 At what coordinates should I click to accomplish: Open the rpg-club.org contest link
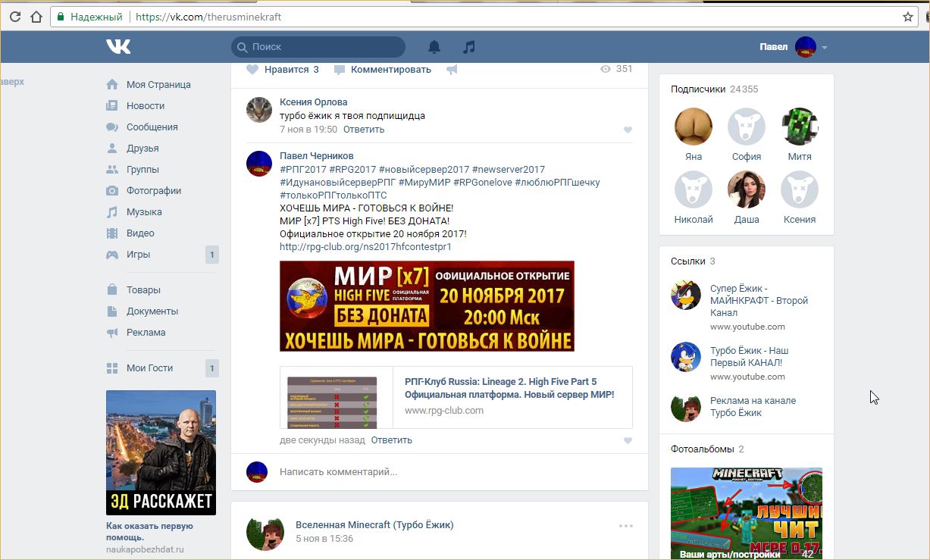pyautogui.click(x=365, y=246)
